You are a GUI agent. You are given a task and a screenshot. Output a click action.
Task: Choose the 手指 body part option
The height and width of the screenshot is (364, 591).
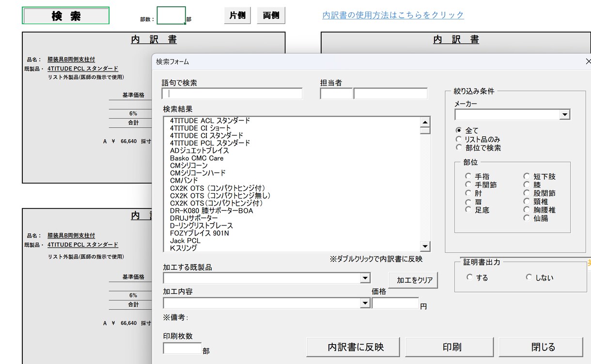(468, 176)
